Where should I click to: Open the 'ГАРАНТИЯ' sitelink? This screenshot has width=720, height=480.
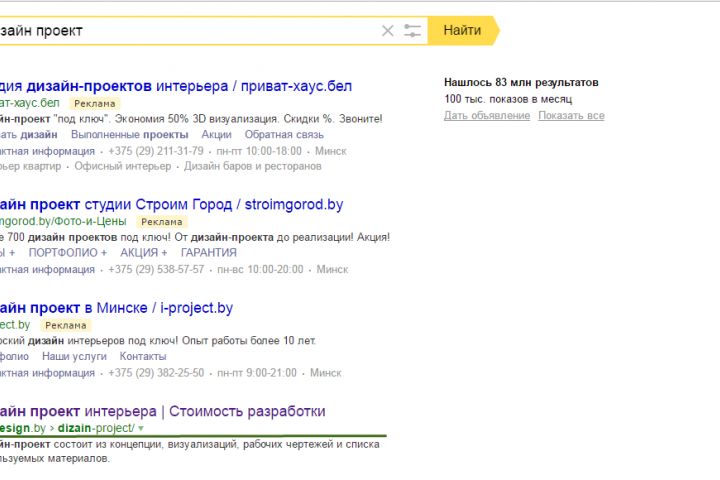click(208, 253)
